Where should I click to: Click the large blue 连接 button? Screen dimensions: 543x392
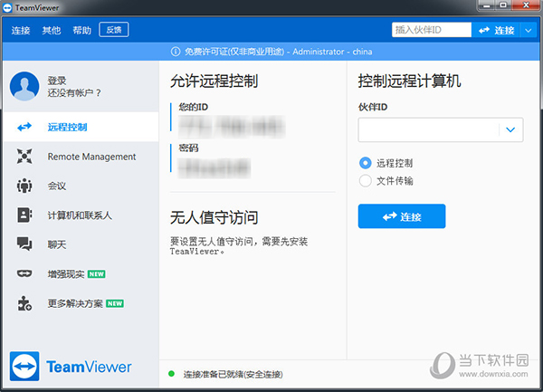pyautogui.click(x=402, y=216)
